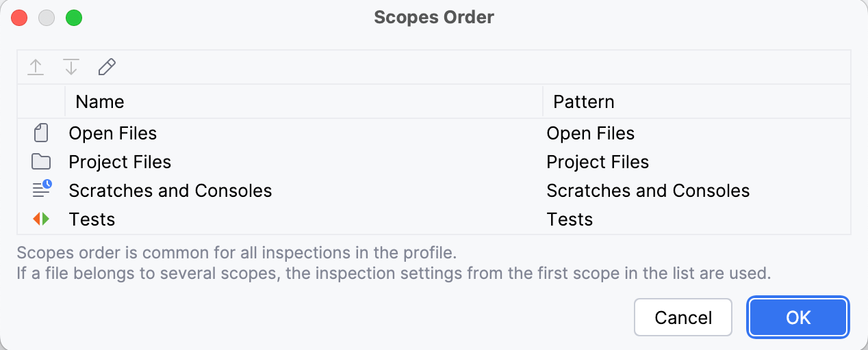
Task: Click the Move Down arrow icon
Action: [x=71, y=67]
